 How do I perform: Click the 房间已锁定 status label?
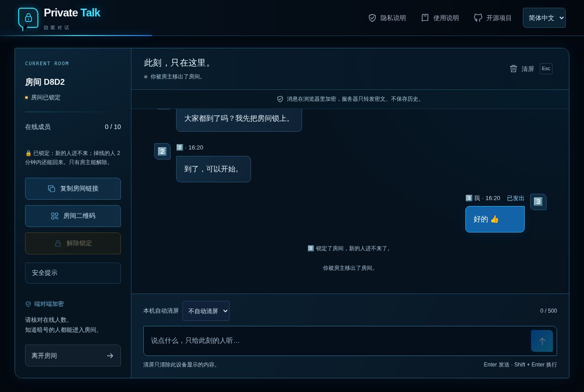click(46, 98)
